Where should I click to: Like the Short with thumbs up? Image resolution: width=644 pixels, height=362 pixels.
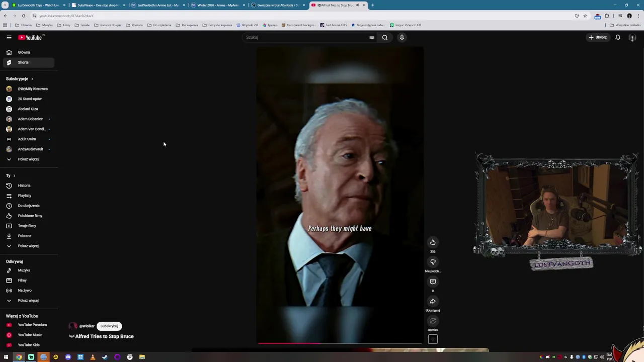pos(433,242)
